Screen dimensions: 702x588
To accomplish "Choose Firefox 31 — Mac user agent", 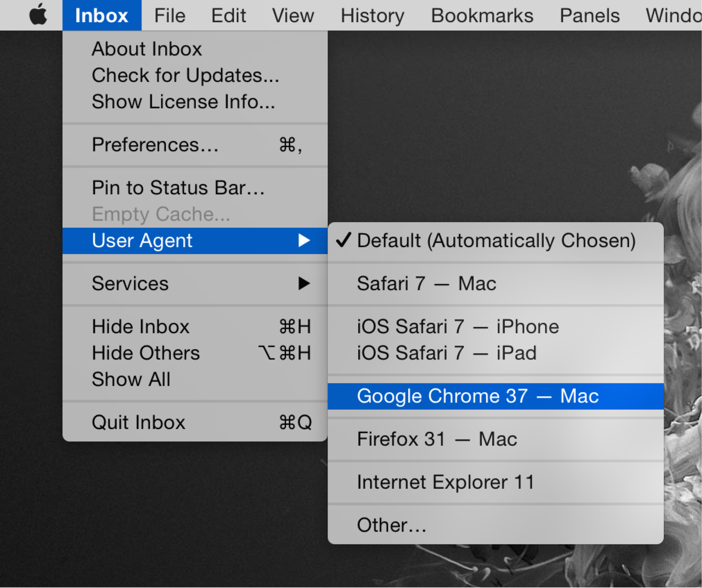I will coord(437,439).
